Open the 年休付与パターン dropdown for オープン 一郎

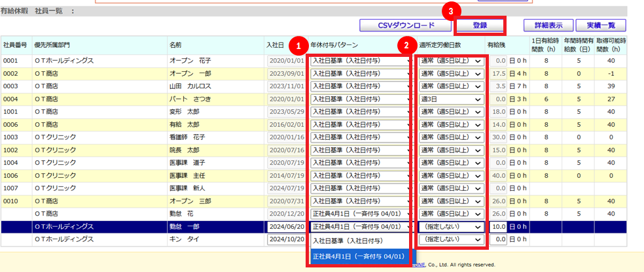pyautogui.click(x=361, y=73)
